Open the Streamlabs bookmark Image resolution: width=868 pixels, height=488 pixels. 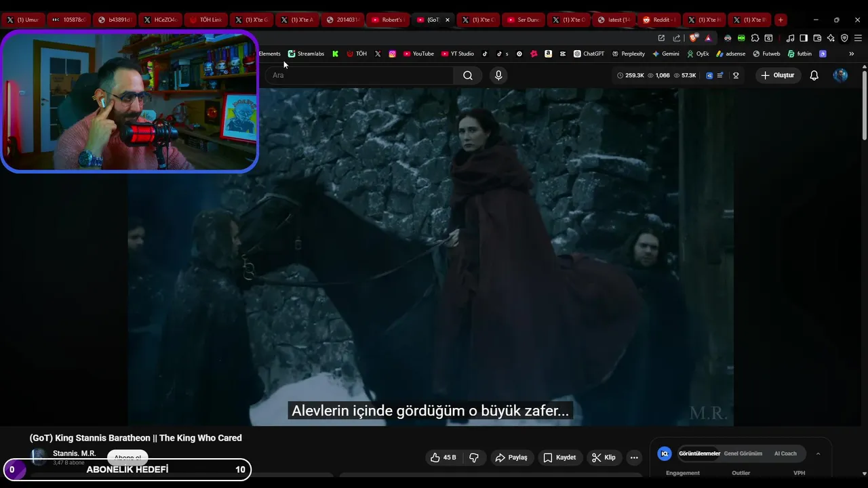coord(306,54)
